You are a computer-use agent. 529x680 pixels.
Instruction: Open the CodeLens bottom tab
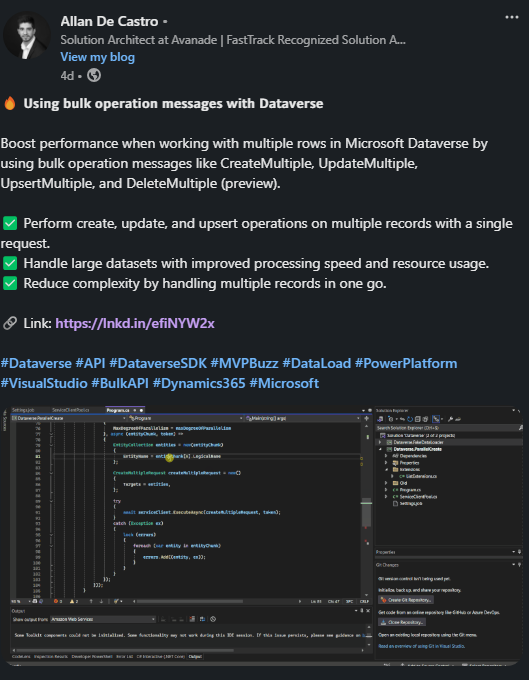21,657
